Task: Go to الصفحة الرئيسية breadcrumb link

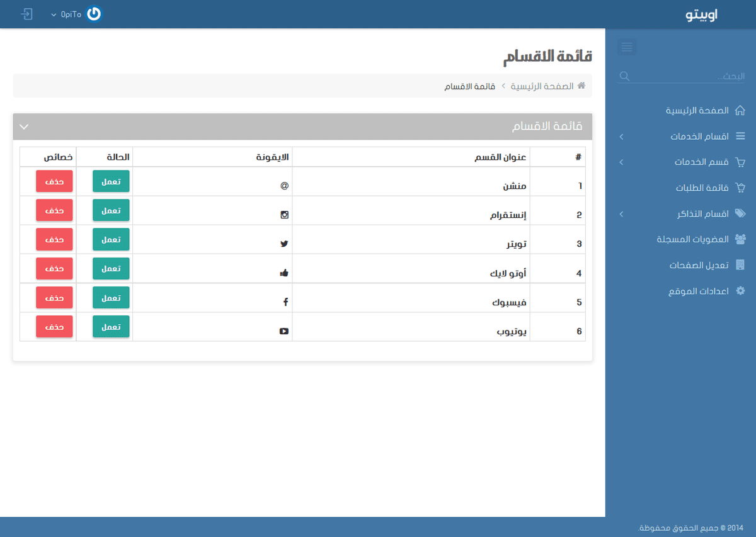Action: [x=542, y=86]
